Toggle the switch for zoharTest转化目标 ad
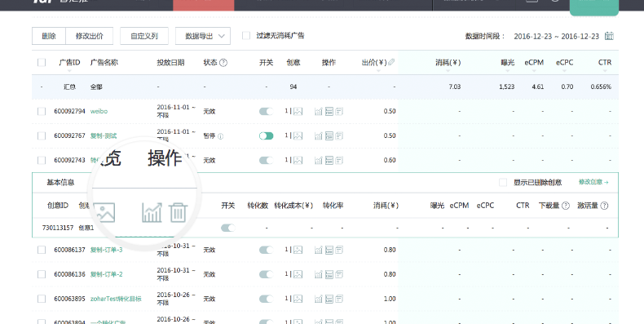The width and height of the screenshot is (644, 324). click(x=266, y=299)
